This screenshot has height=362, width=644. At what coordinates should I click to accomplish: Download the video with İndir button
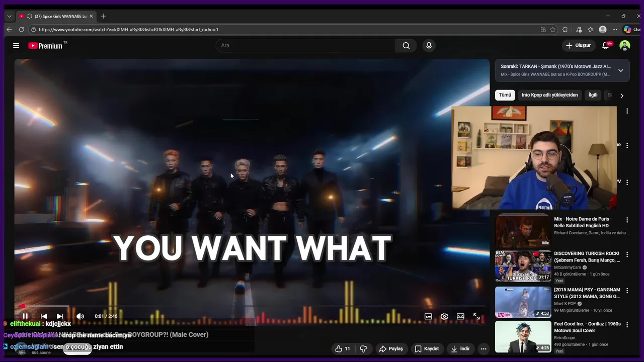460,348
